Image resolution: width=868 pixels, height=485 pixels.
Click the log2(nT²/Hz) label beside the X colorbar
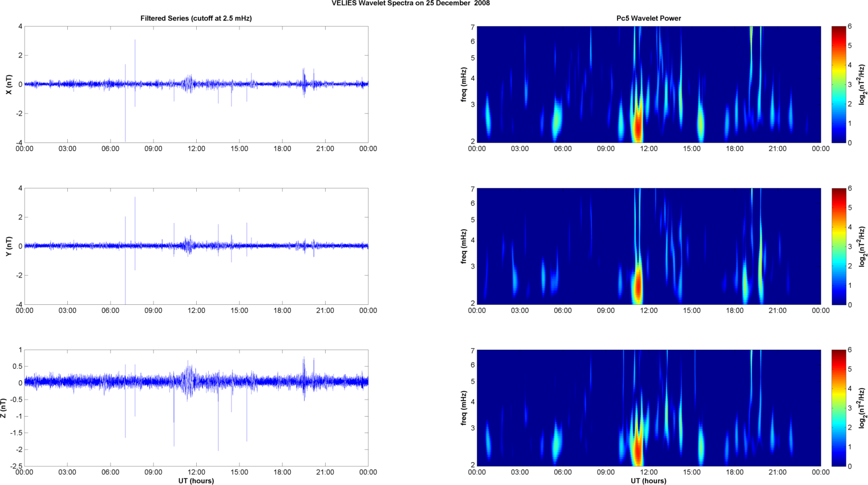[863, 84]
